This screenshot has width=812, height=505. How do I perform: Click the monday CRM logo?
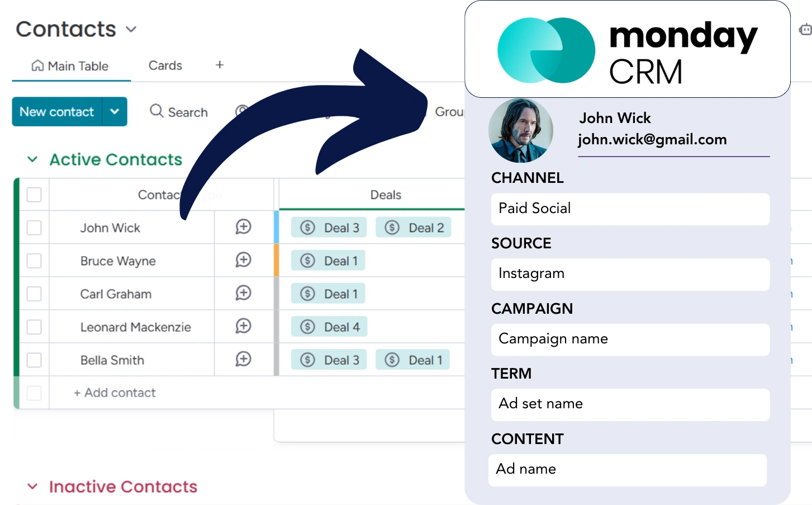click(627, 50)
